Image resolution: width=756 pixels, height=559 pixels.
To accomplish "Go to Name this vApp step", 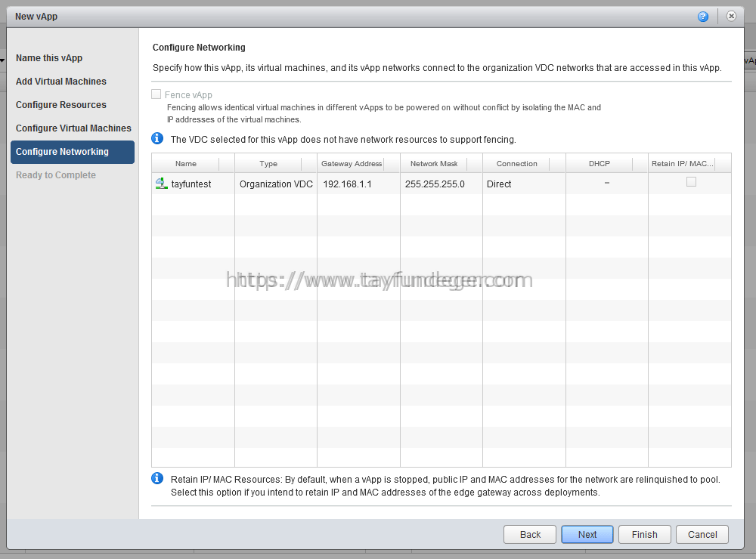I will click(49, 58).
